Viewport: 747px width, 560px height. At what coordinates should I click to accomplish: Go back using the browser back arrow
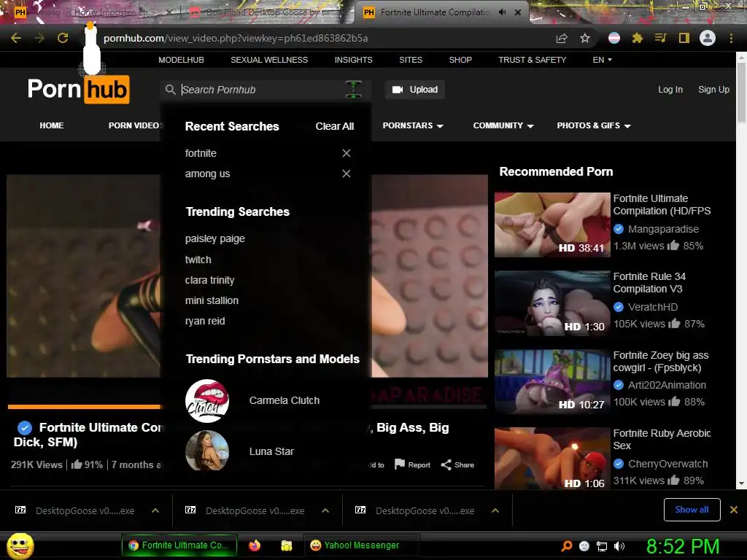click(x=16, y=38)
